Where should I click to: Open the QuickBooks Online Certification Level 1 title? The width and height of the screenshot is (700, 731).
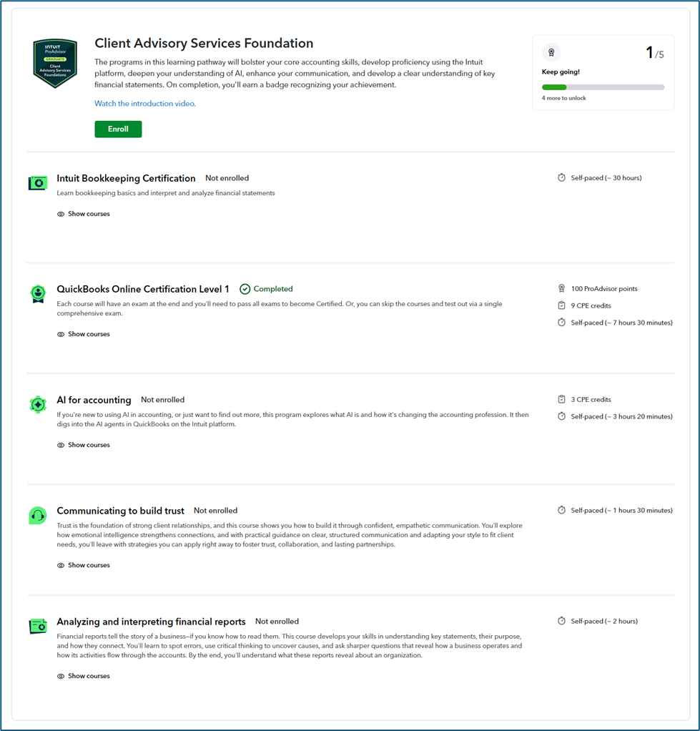point(143,289)
